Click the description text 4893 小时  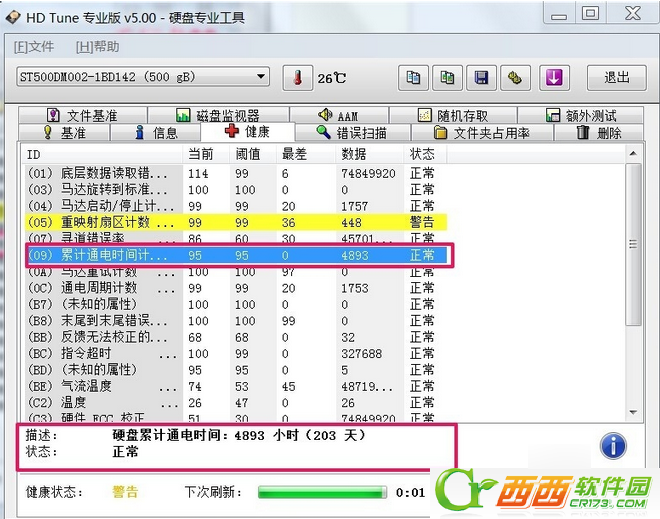tap(266, 435)
